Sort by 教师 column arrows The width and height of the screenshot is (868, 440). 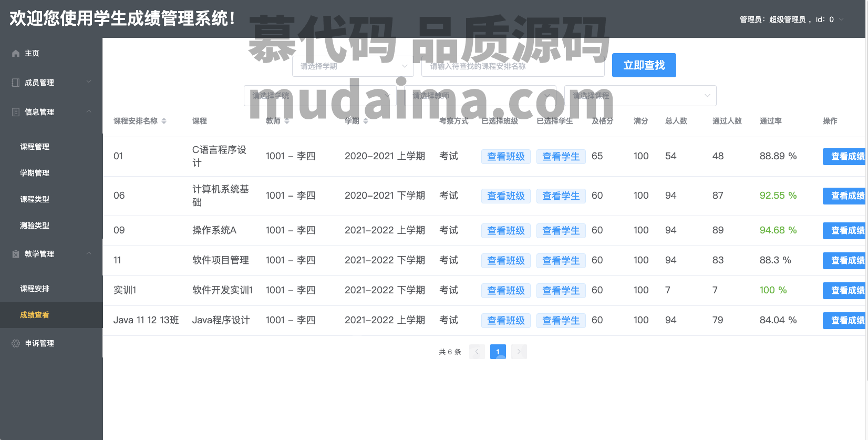[x=287, y=121]
